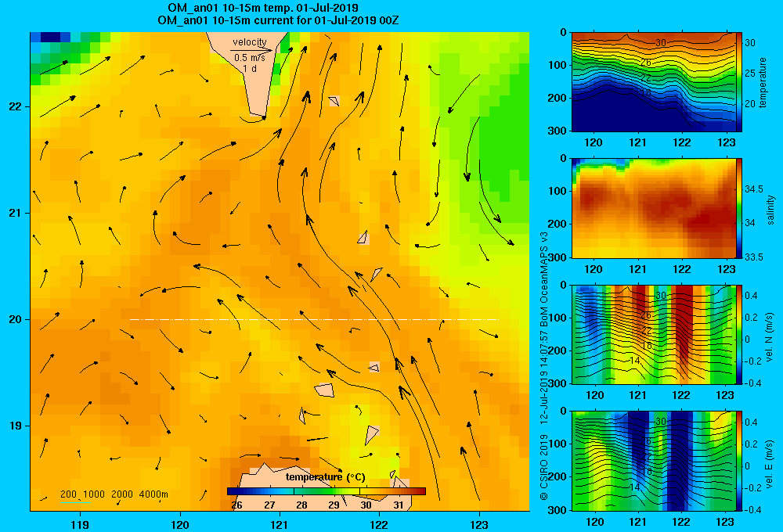Screen dimensions: 783x532
Task: Click longitude label 120 below main map
Action: 180,524
